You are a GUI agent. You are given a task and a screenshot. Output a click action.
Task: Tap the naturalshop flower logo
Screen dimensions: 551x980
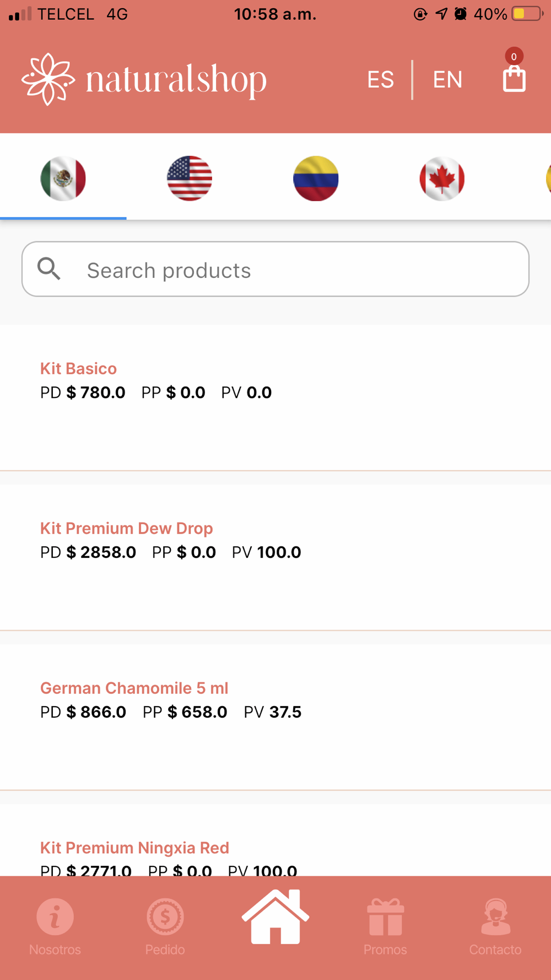(x=48, y=79)
